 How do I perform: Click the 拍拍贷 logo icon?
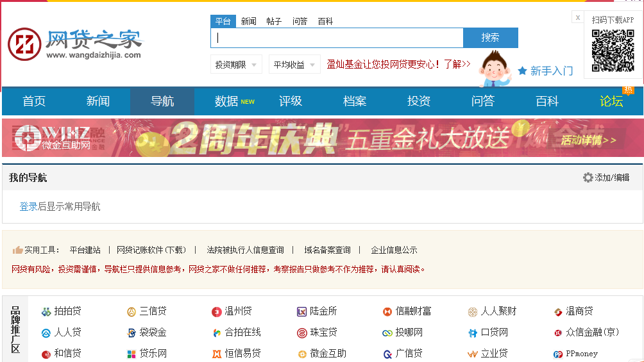46,312
